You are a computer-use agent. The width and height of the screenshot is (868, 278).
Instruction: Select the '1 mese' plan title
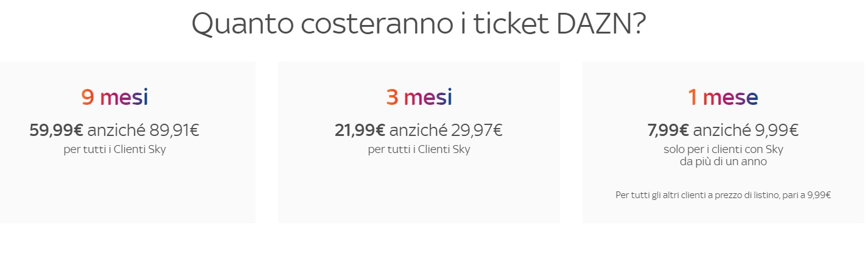[x=723, y=97]
